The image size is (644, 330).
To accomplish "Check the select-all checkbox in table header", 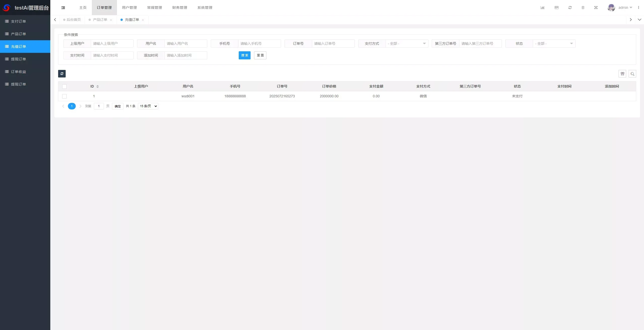I will pyautogui.click(x=64, y=87).
